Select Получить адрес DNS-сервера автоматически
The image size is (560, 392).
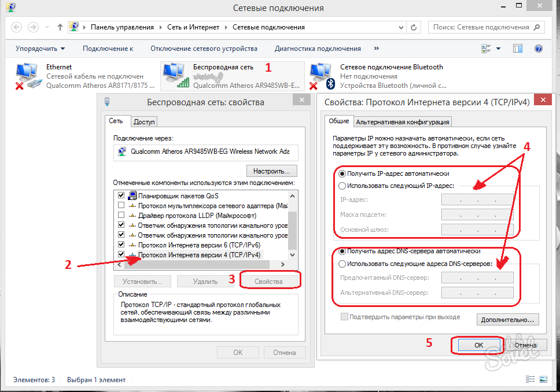pyautogui.click(x=342, y=252)
